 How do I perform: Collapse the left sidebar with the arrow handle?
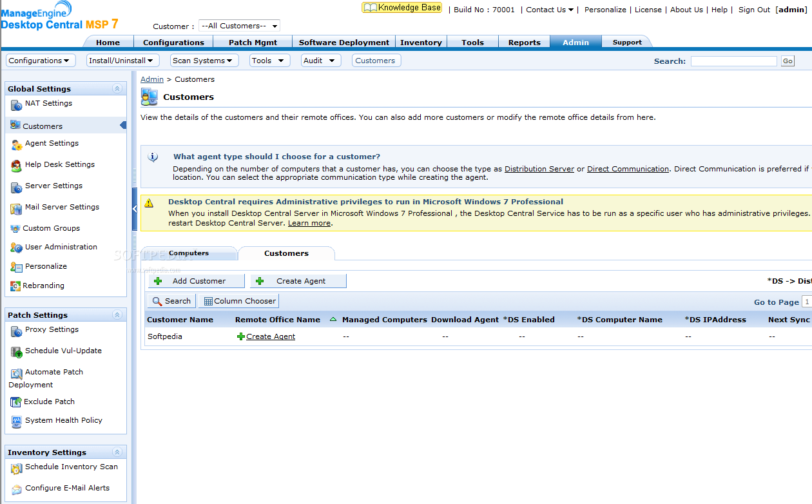tap(135, 209)
